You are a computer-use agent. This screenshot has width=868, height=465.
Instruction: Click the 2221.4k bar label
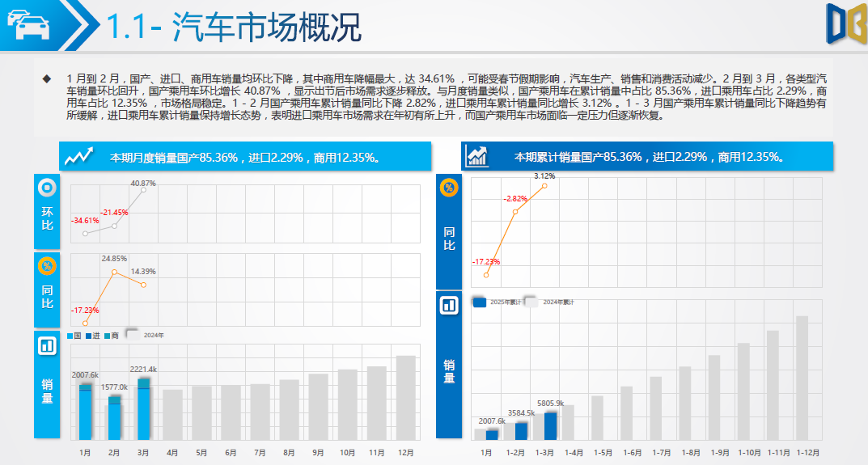tap(143, 370)
